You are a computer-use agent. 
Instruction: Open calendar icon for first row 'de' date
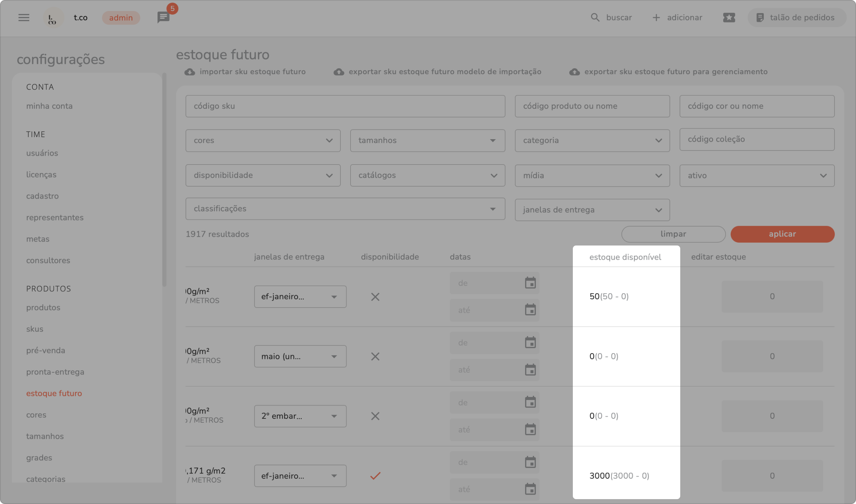pos(530,283)
